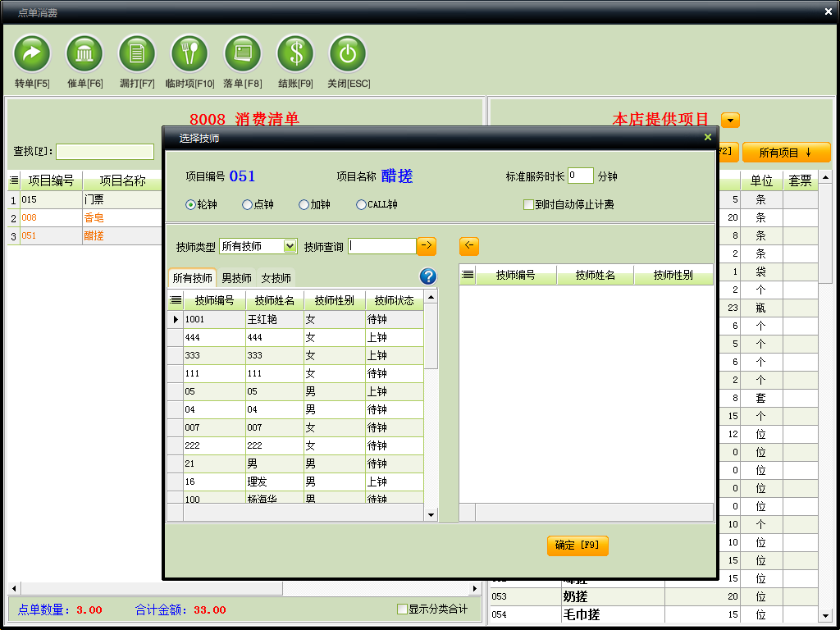Select technician row with number 007
Viewport: 840px width, 630px height.
(295, 427)
